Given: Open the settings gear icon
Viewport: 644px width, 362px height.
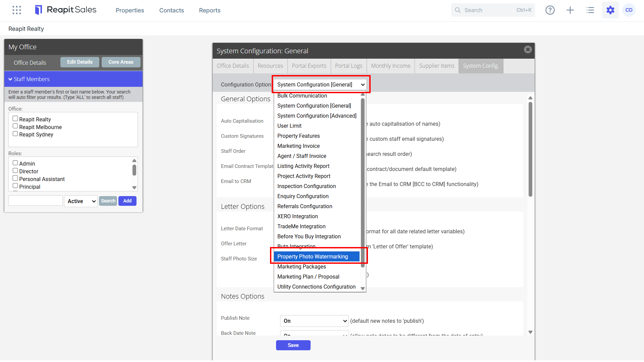Looking at the screenshot, I should pyautogui.click(x=610, y=10).
